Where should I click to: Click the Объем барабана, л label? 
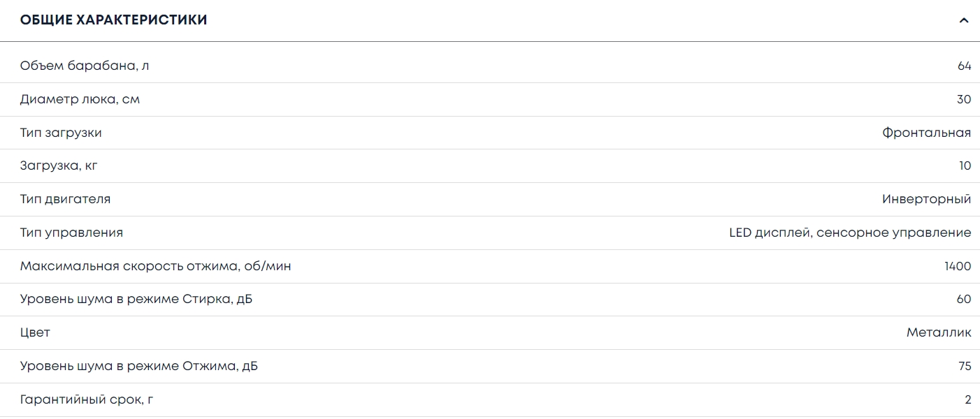85,66
